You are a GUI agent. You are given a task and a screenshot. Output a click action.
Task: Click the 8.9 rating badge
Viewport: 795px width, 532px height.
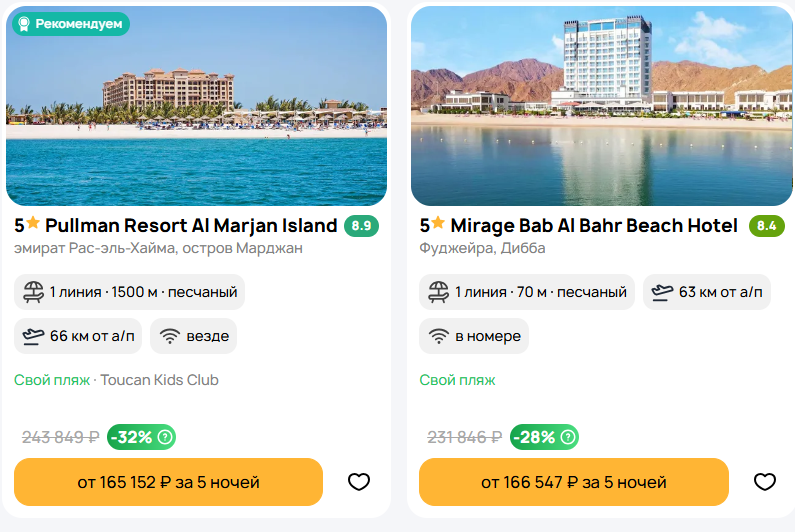coord(361,226)
